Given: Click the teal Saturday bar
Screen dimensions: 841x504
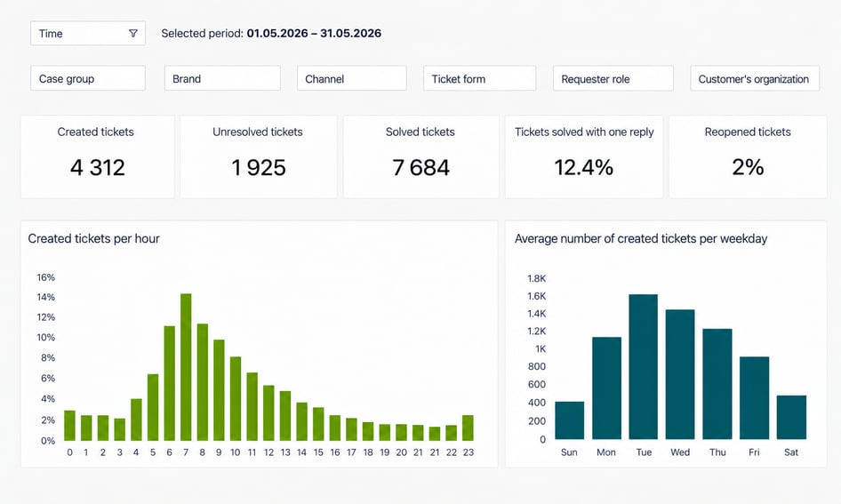Looking at the screenshot, I should point(791,417).
